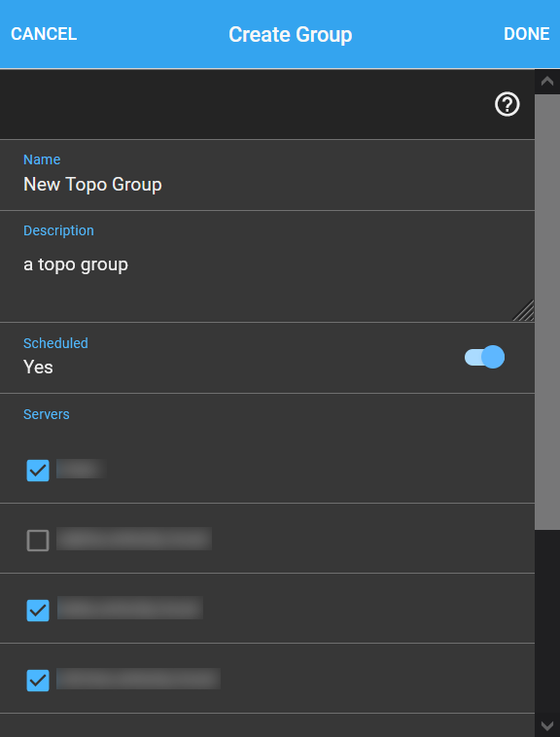Click the Yes status text under Scheduled
Screen dimensions: 560x737
click(38, 368)
